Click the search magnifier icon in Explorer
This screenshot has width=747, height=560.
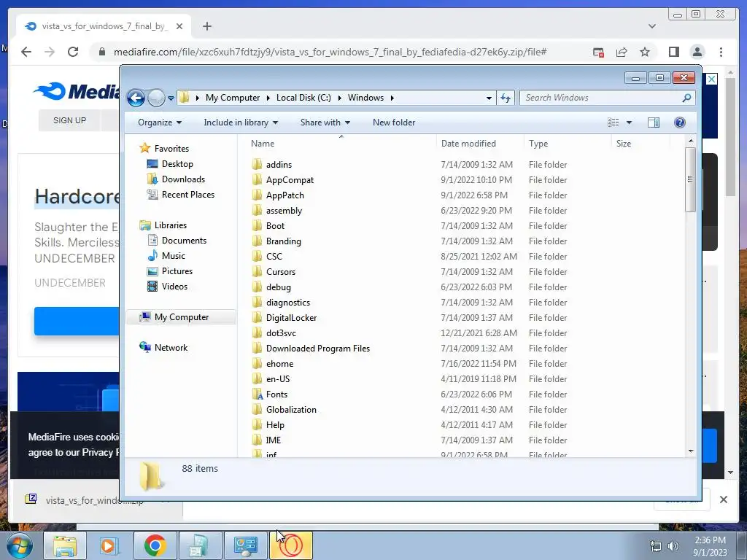(x=686, y=98)
